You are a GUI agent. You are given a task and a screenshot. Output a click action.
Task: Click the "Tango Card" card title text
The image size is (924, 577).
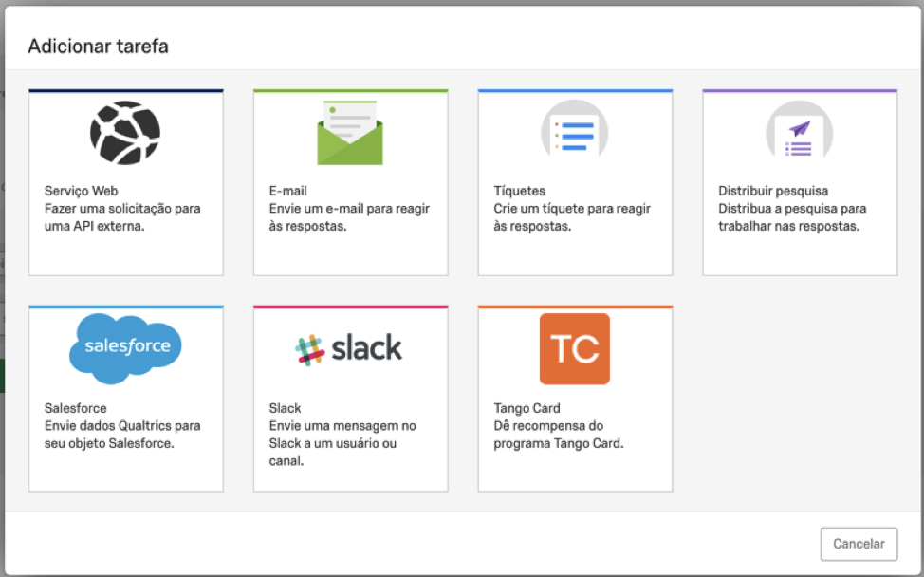tap(527, 408)
